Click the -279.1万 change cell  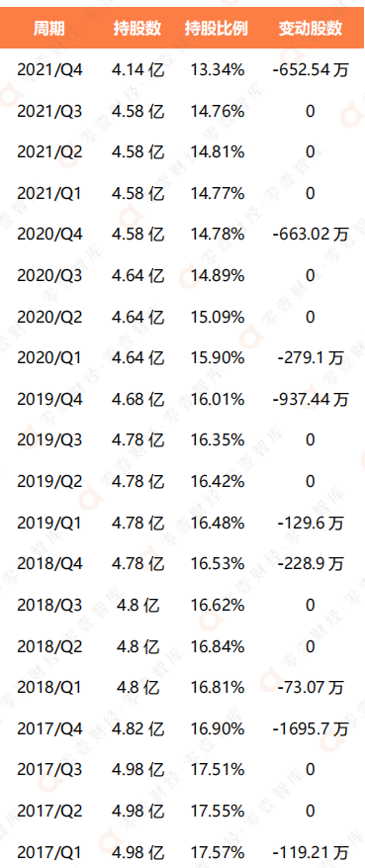[311, 358]
